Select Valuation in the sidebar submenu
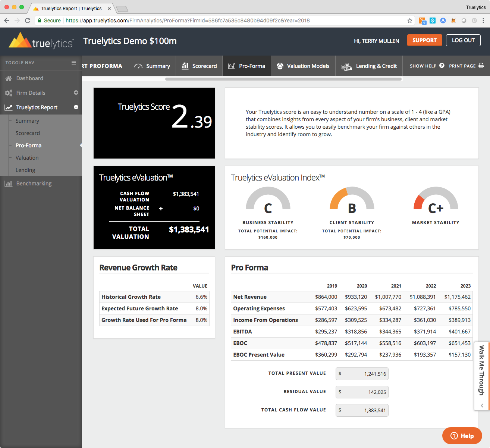The image size is (490, 448). (27, 158)
